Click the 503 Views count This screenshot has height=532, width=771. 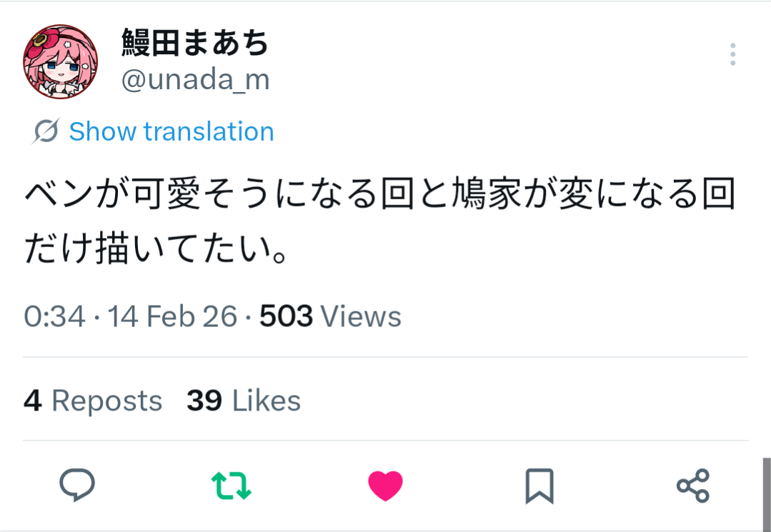(x=330, y=316)
